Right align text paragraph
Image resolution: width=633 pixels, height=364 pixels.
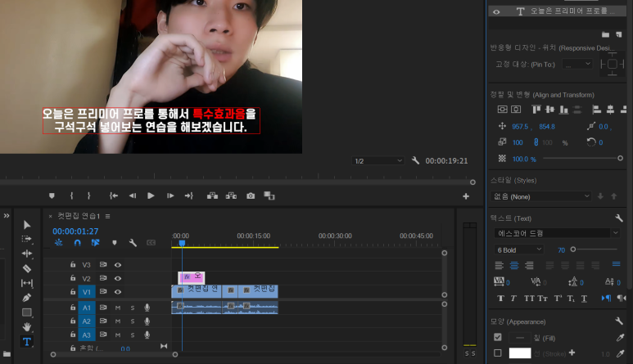pyautogui.click(x=529, y=265)
